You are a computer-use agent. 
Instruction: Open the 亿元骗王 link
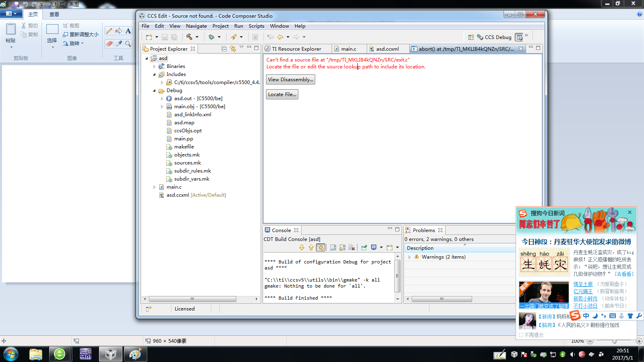[x=583, y=291]
